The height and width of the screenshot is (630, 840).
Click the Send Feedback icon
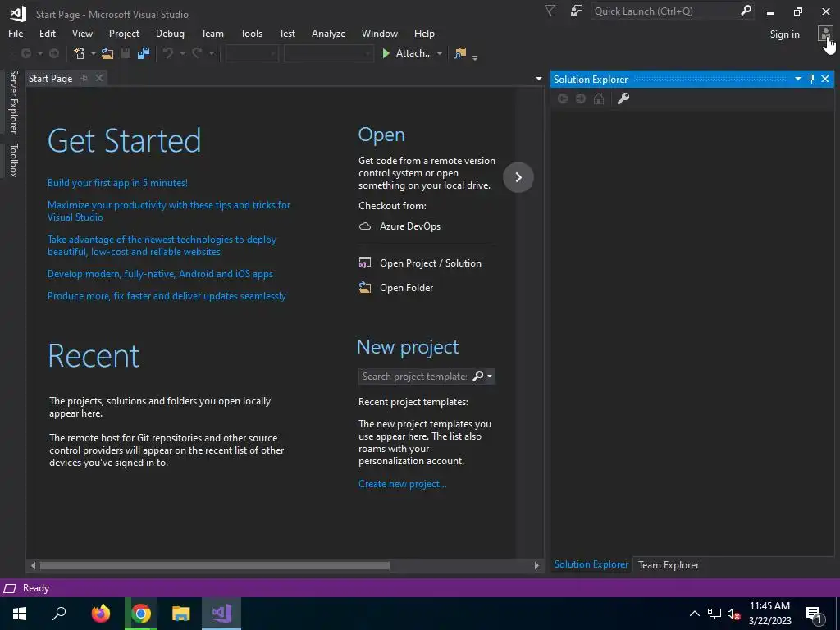577,11
